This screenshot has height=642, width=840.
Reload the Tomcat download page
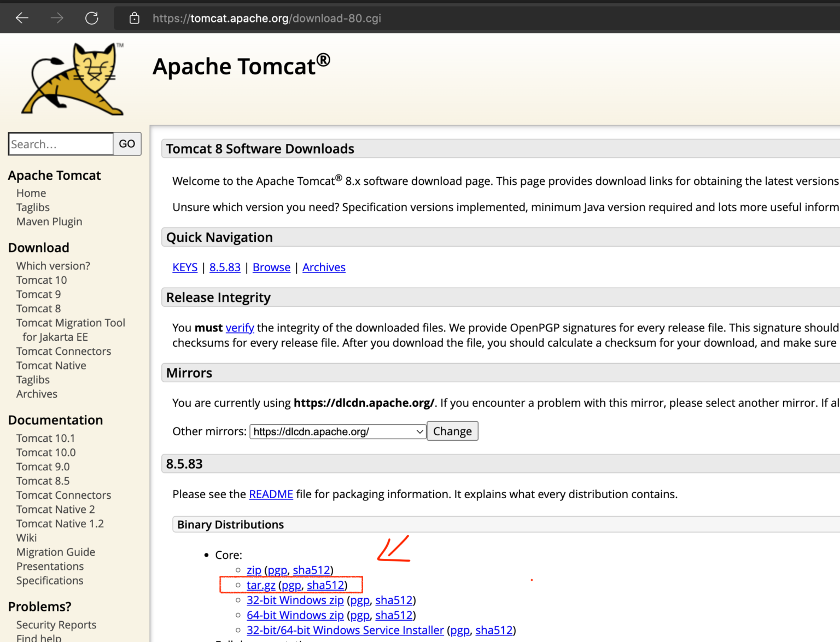point(92,17)
